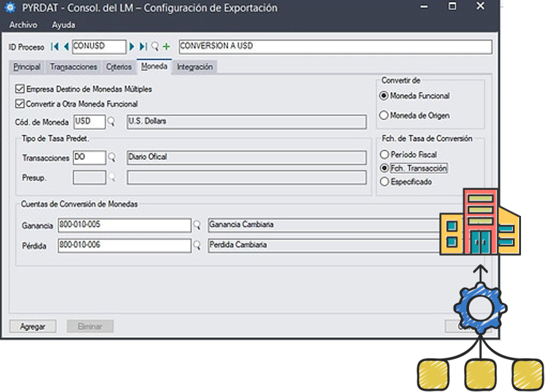Open finder for Presup. rate type
545x392 pixels.
[x=112, y=177]
